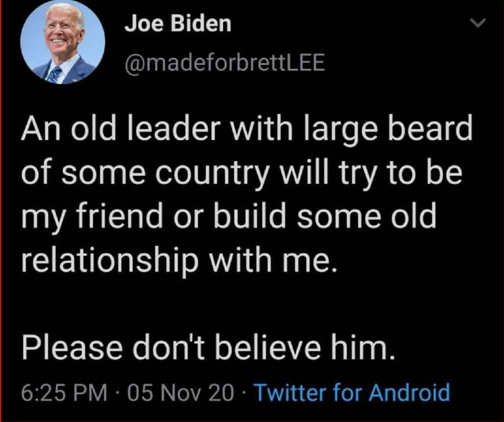This screenshot has width=504, height=422.
Task: Click the tweet line starting 'my friend or build'
Action: coord(229,215)
